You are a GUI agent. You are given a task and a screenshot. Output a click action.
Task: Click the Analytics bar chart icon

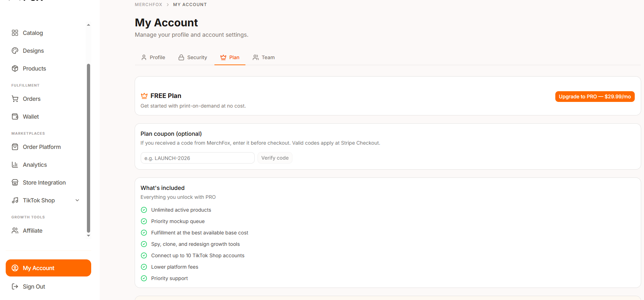(15, 165)
